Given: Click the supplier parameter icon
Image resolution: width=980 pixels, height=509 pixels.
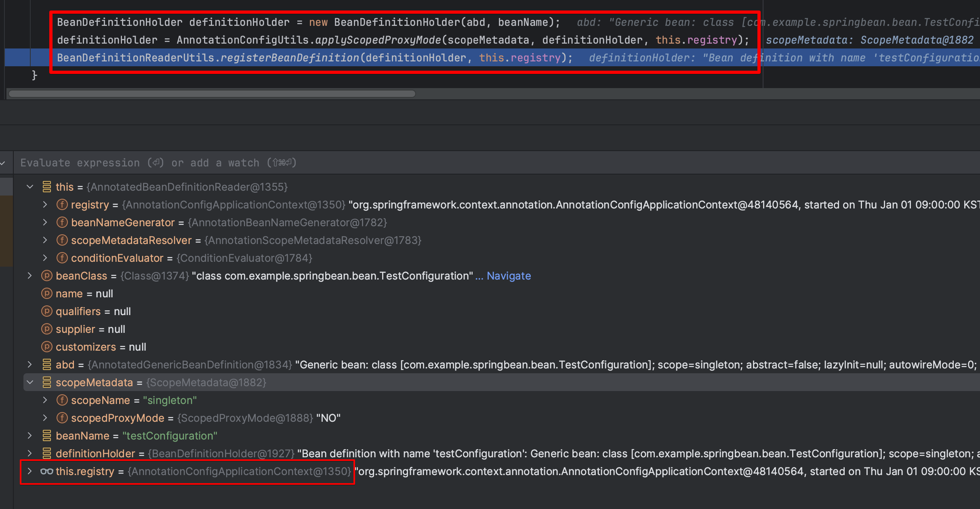Looking at the screenshot, I should pos(47,329).
